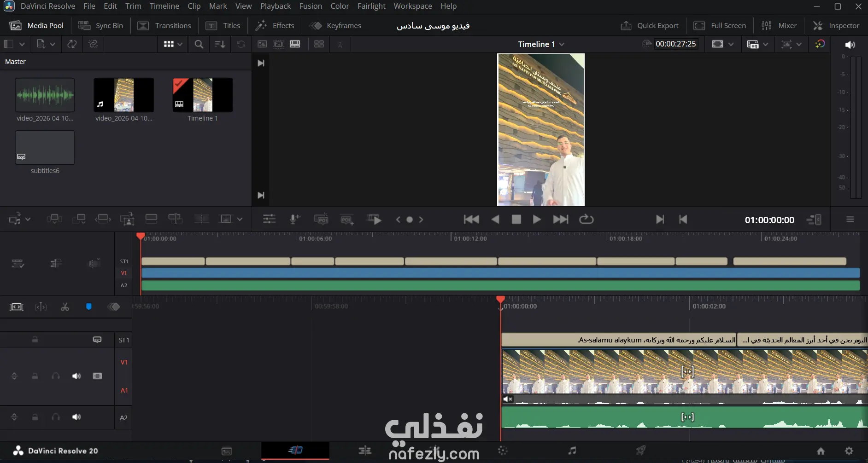Select the Timeline viewer mode
The image size is (868, 463).
coord(295,44)
